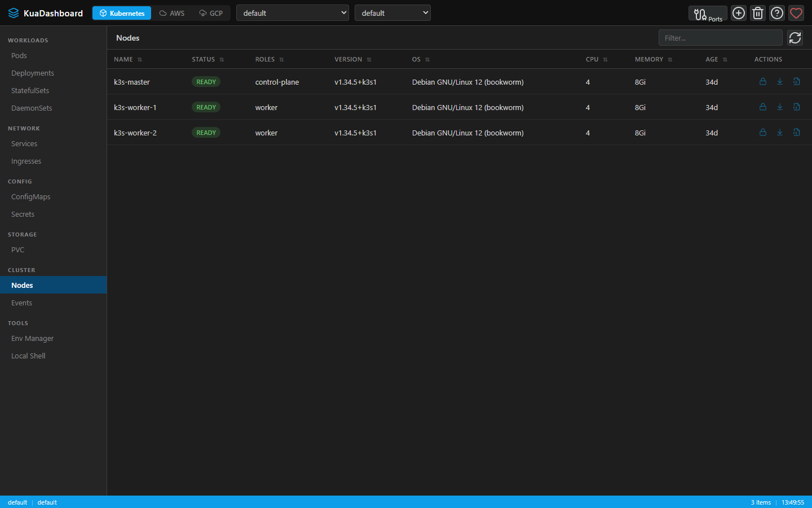Click the red heart icon
Viewport: 812px width, 508px height.
point(796,13)
